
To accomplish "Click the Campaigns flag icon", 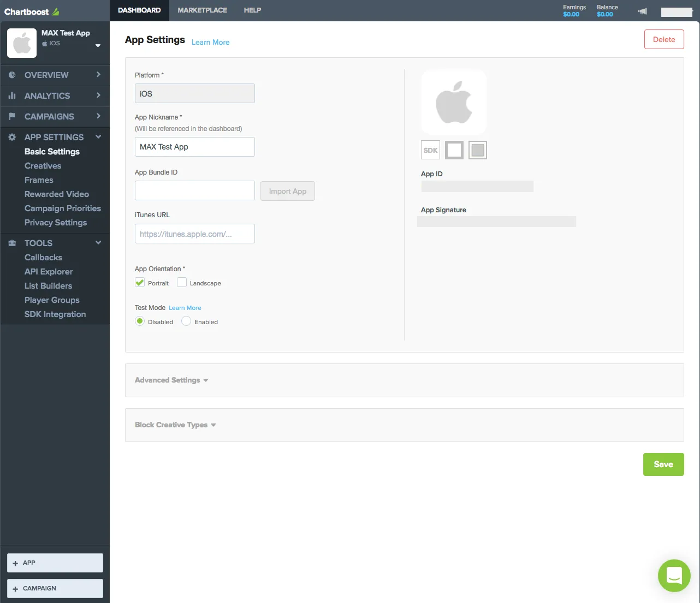I will 12,116.
